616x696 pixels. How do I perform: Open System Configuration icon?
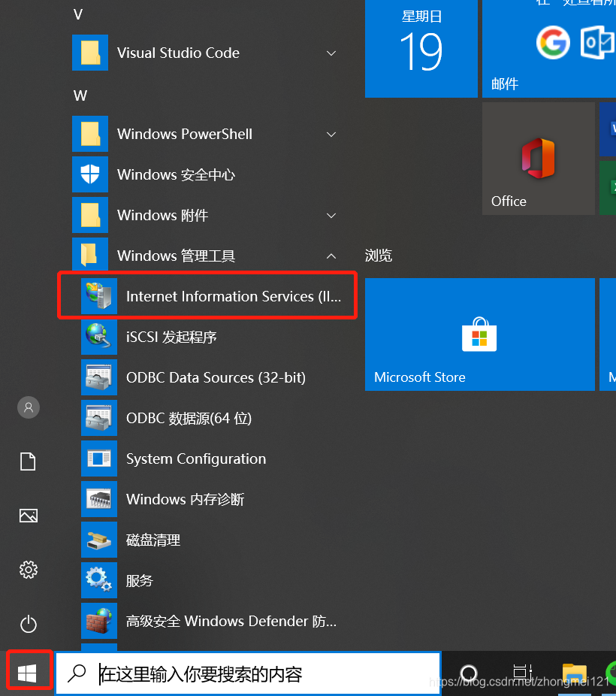click(99, 458)
